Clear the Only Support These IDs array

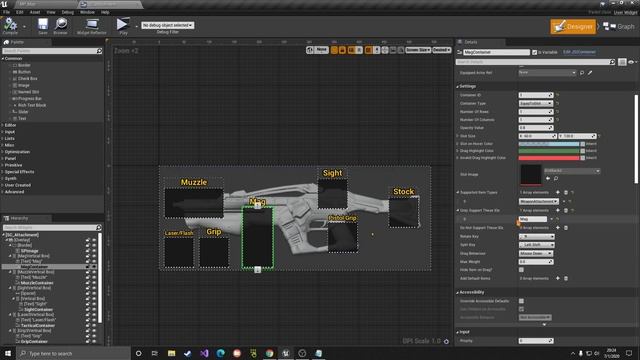point(566,210)
